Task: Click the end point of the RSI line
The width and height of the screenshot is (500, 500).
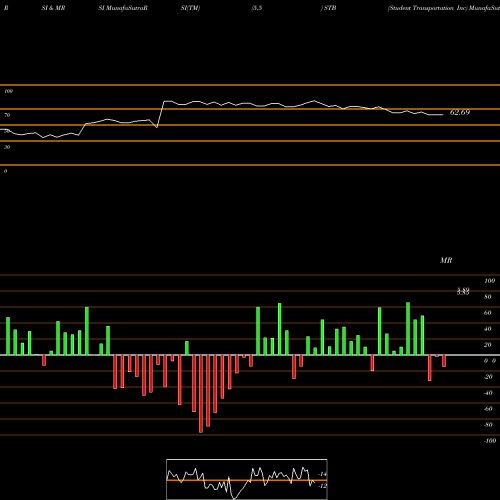Action: click(443, 115)
